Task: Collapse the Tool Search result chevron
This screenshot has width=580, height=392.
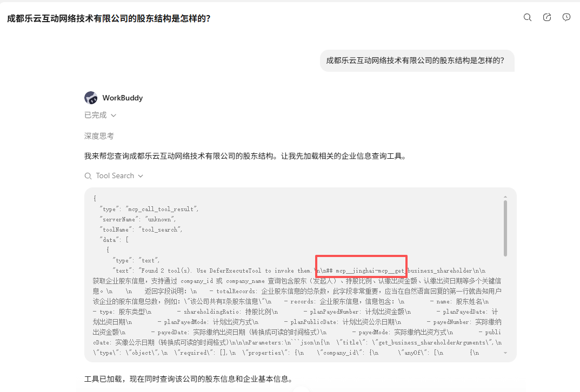Action: tap(141, 176)
